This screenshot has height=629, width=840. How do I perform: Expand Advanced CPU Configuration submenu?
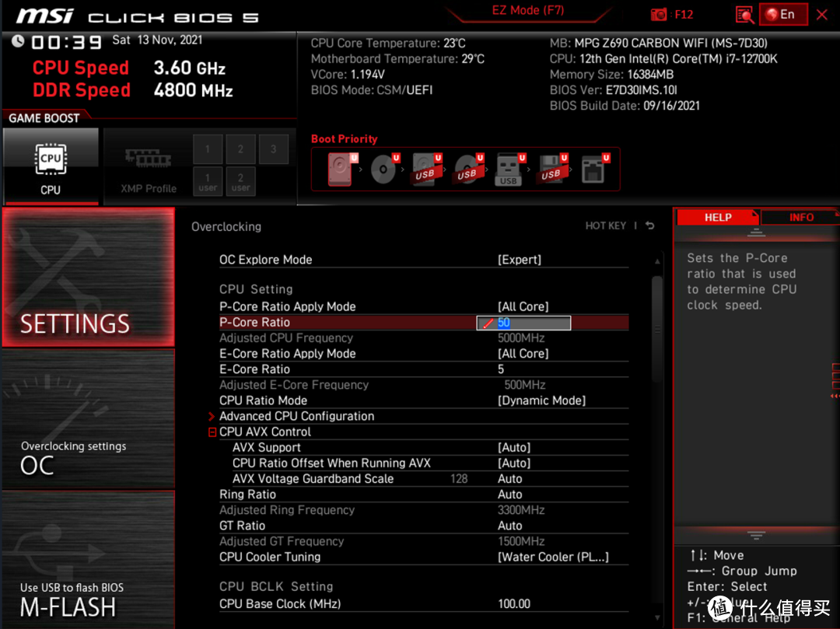tap(296, 416)
